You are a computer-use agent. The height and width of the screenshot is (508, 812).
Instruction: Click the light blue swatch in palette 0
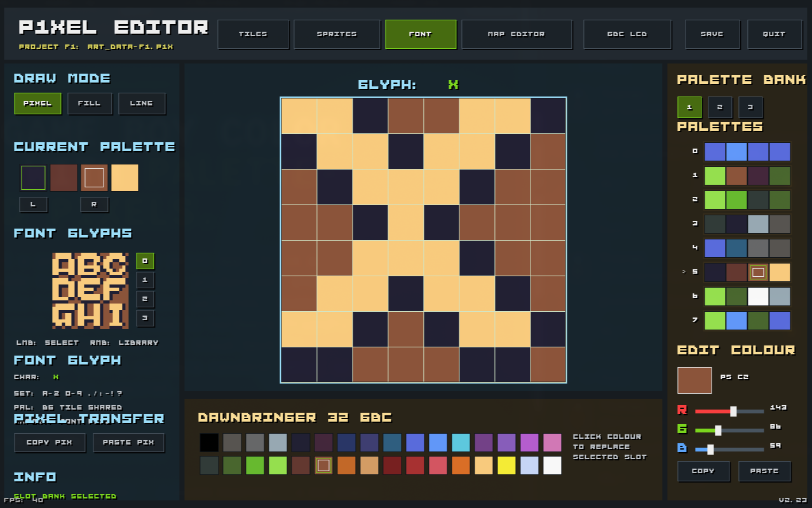tap(736, 152)
